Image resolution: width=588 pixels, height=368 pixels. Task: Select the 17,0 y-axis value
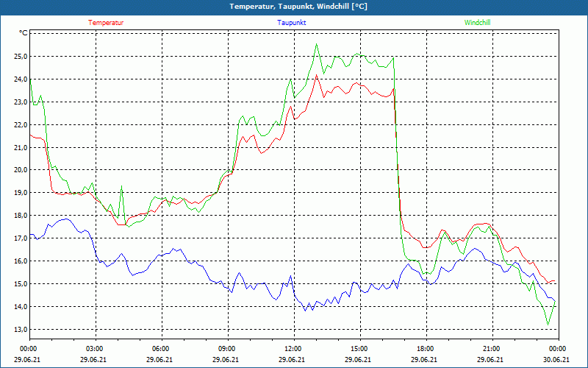(21, 238)
